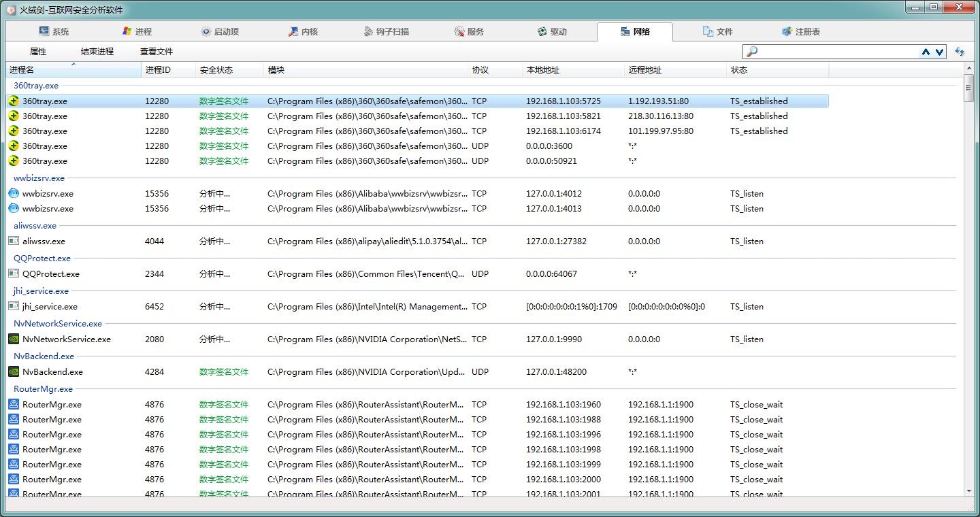980x517 pixels.
Task: Click the NvNetworkService.exe row icon
Action: pyautogui.click(x=14, y=339)
